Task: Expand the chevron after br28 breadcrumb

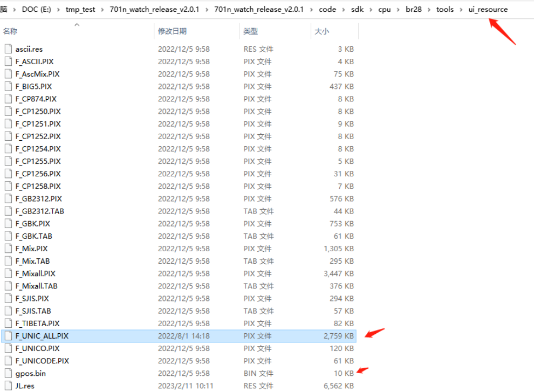Action: pyautogui.click(x=429, y=10)
